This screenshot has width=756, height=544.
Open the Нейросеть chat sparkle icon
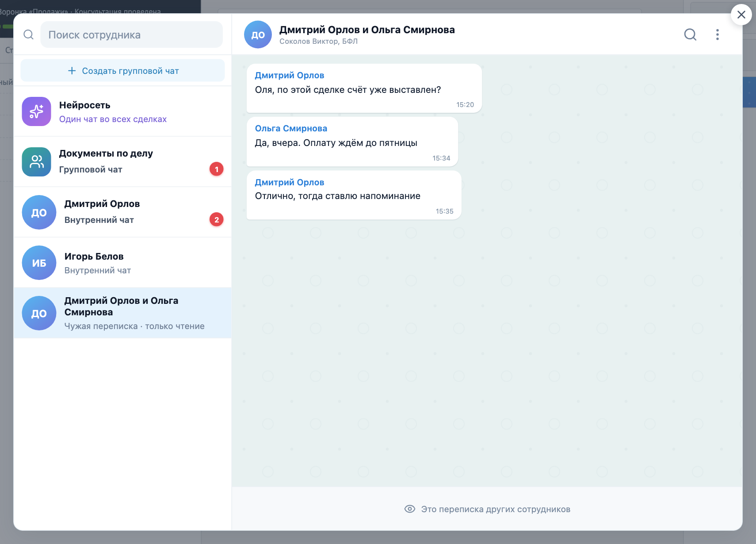click(37, 111)
